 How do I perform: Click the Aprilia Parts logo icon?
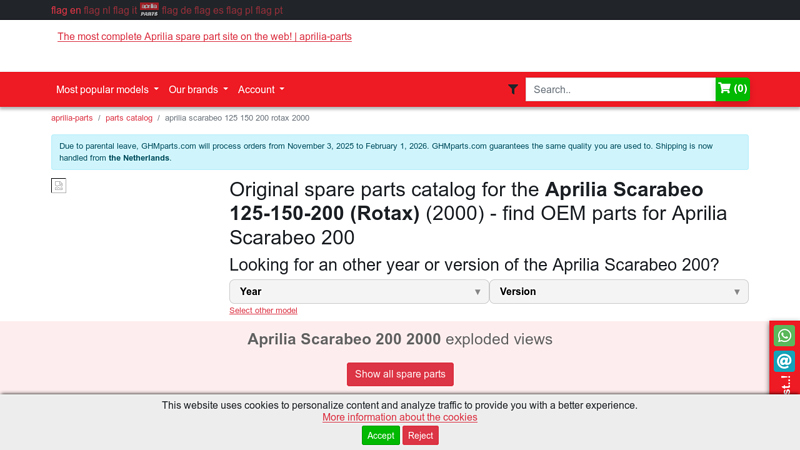click(149, 10)
